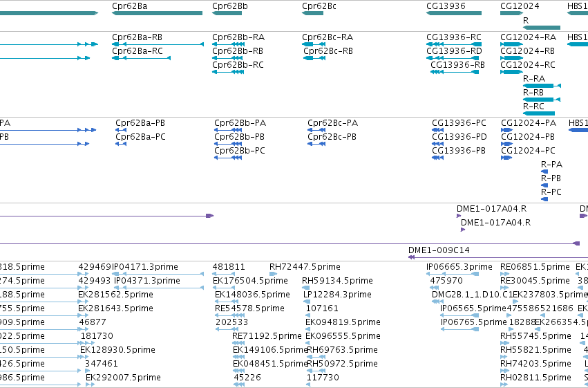Select protein Cpr62Bb-PB label

click(x=239, y=137)
